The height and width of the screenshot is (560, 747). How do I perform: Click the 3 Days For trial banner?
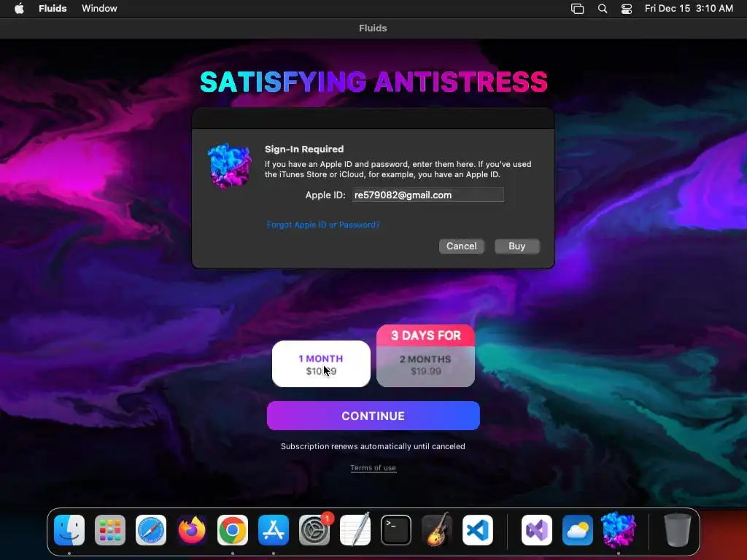tap(425, 335)
